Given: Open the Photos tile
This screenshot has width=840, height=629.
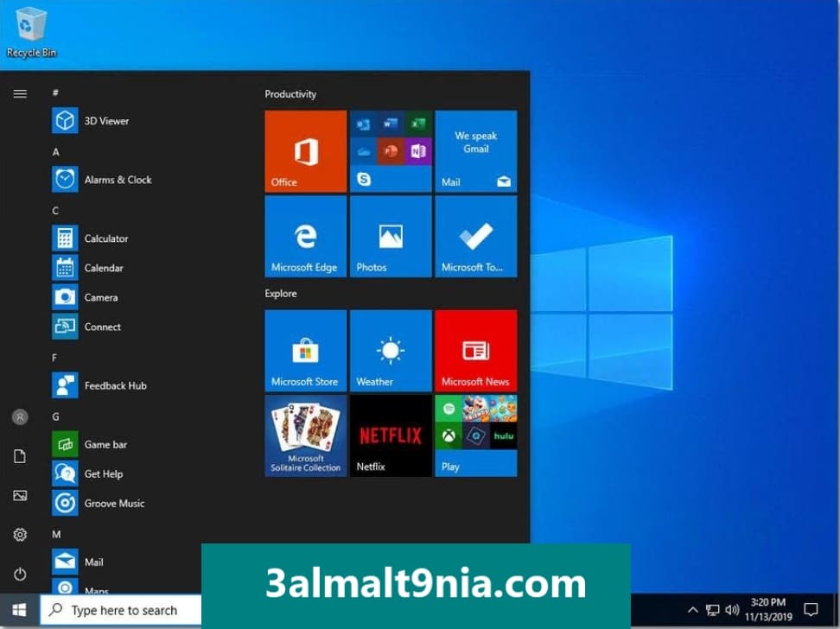Looking at the screenshot, I should [x=391, y=236].
